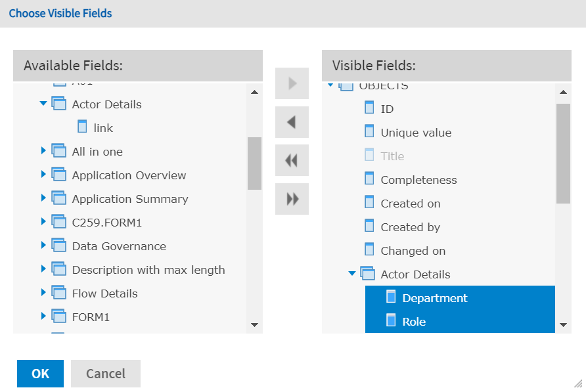586x392 pixels.
Task: Click the field icon beside ID
Action: click(369, 108)
